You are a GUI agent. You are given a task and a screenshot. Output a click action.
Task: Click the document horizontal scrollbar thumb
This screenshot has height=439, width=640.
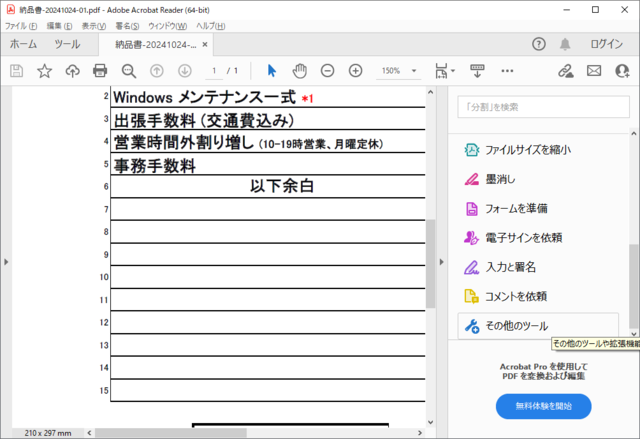point(171,432)
